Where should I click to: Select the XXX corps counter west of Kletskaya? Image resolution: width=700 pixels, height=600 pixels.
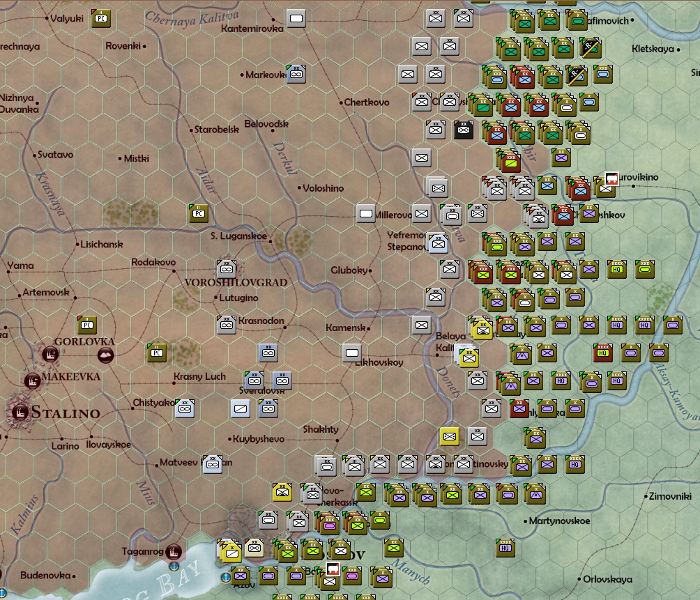pos(602,74)
